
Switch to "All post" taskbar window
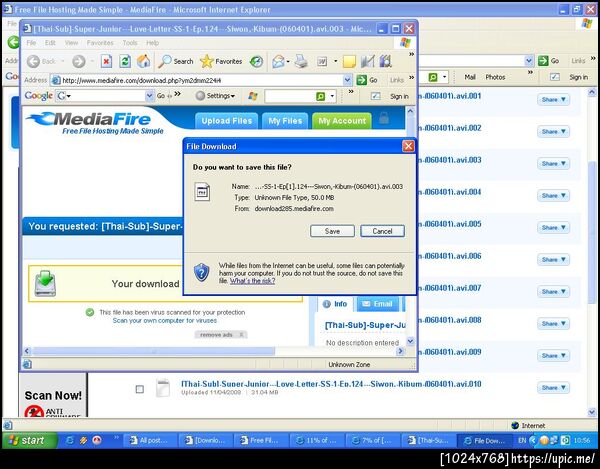149,440
